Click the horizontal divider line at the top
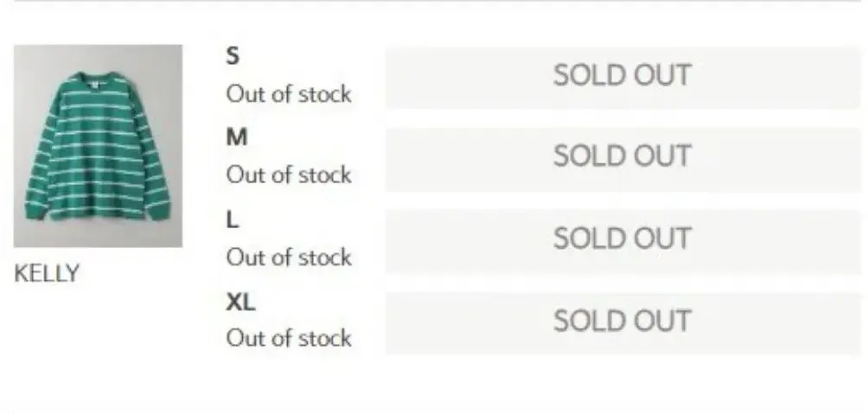 tap(434, 2)
